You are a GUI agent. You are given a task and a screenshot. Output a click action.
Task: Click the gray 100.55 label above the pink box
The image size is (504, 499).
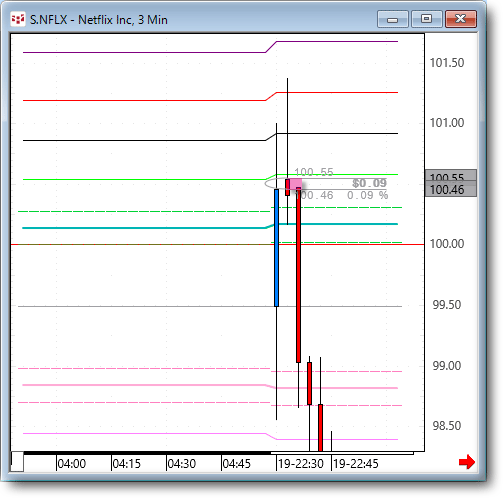pos(314,172)
